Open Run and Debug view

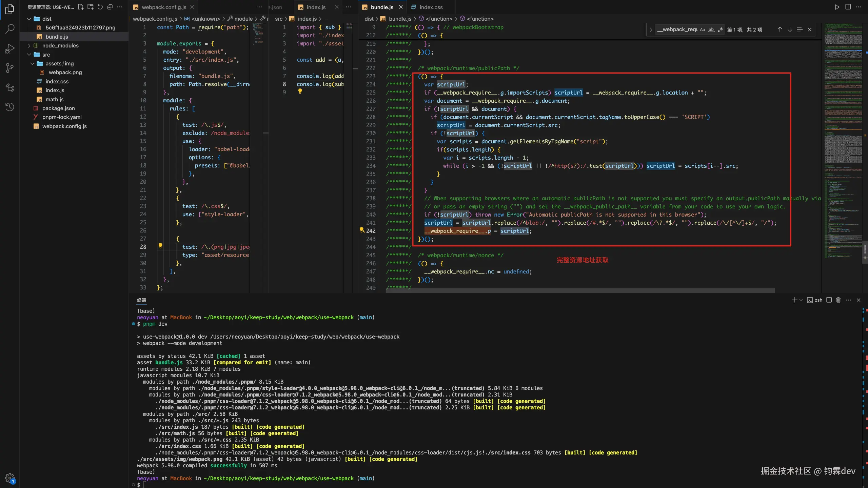(x=10, y=49)
